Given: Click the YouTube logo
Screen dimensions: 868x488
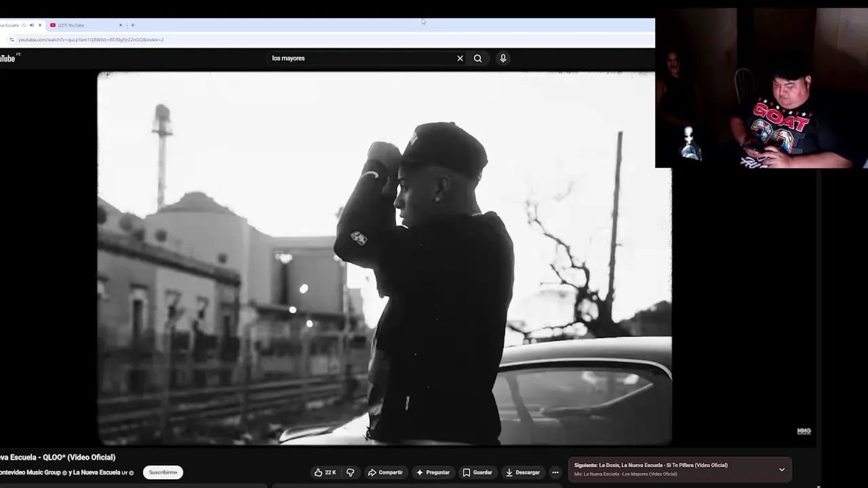Looking at the screenshot, I should (x=7, y=58).
